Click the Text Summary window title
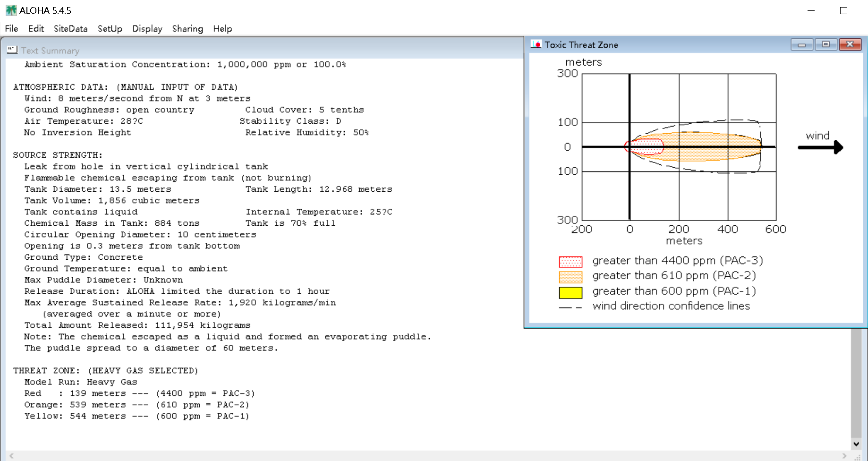Image resolution: width=868 pixels, height=461 pixels. point(50,51)
